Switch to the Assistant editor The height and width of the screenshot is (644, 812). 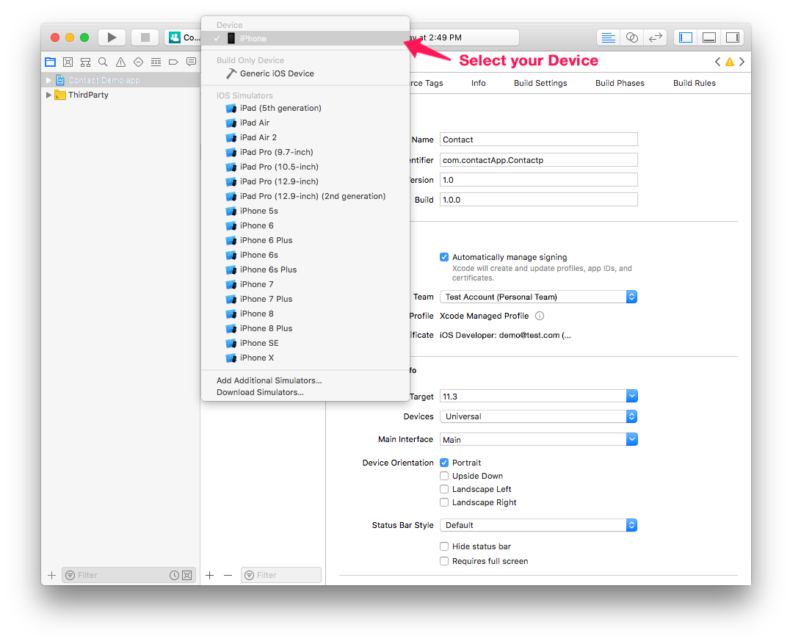pos(632,37)
